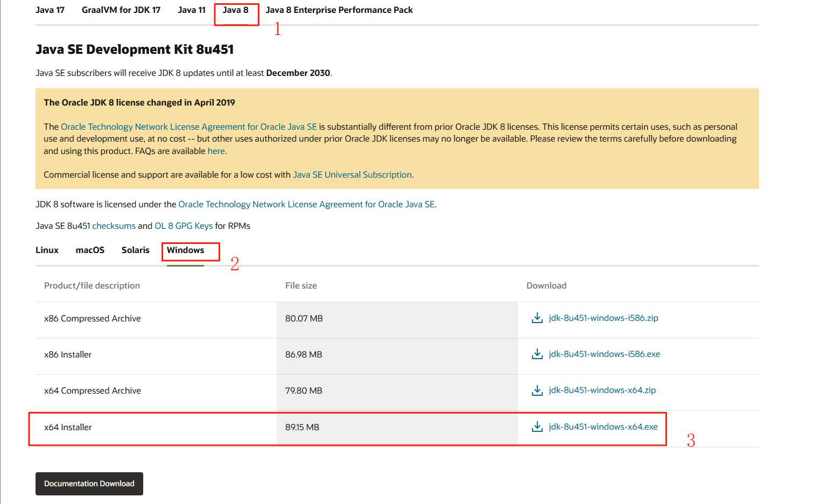The height and width of the screenshot is (504, 828).
Task: Switch to the macOS platform tab
Action: click(90, 250)
